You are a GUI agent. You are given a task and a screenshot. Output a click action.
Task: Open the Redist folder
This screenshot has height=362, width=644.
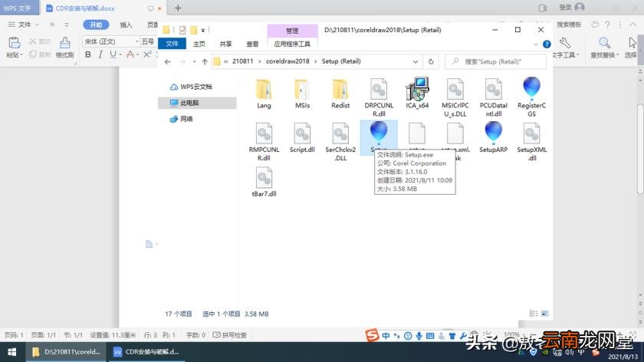[340, 94]
